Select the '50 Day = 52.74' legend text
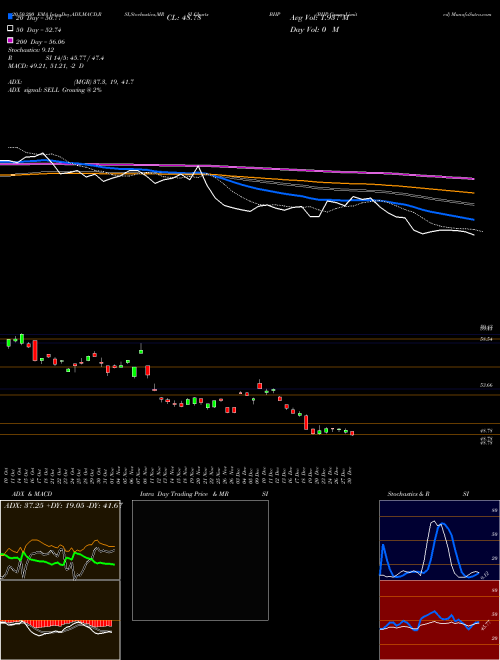500x660 pixels. tap(39, 30)
